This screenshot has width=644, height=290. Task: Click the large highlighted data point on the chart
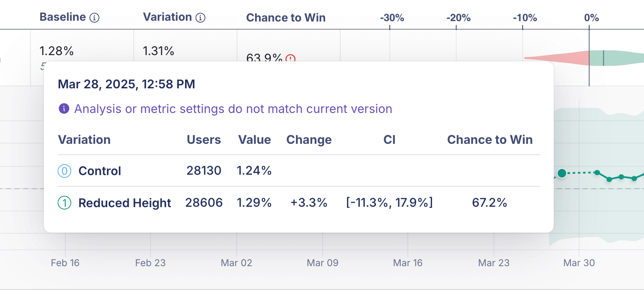click(x=562, y=173)
